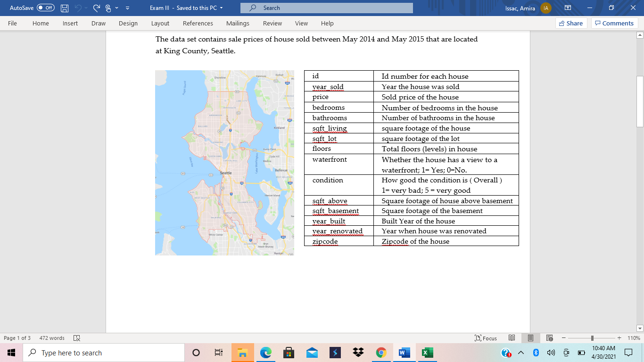Open the Help ribbon tab

[x=327, y=23]
